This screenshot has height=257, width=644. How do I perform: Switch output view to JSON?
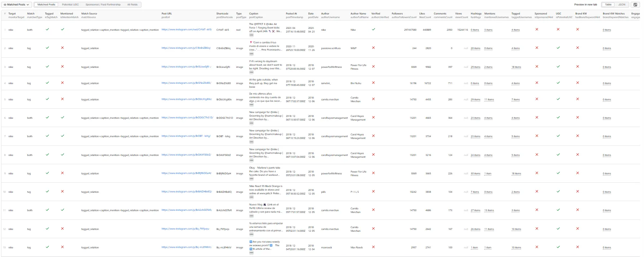[x=622, y=5]
